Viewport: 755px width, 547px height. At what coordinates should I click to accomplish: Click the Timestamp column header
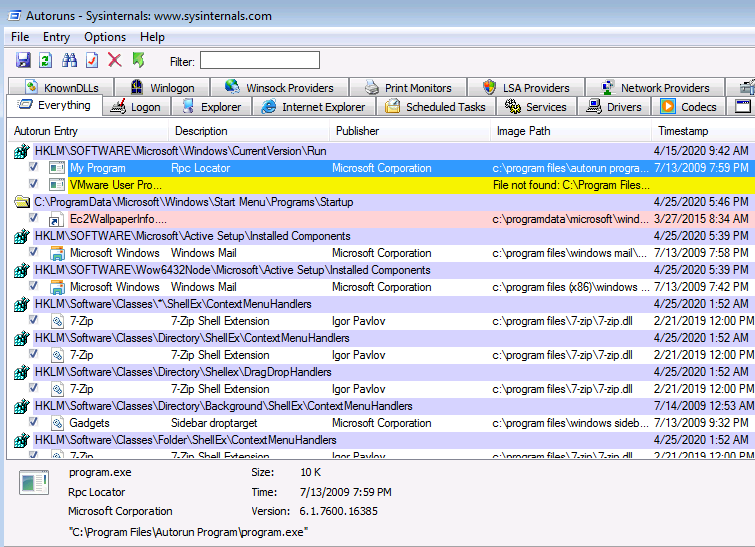click(683, 131)
